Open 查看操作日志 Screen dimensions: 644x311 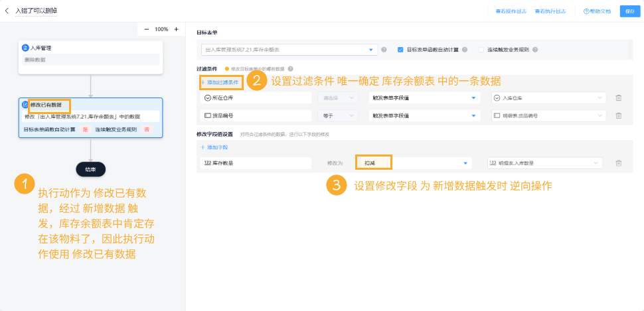point(511,11)
